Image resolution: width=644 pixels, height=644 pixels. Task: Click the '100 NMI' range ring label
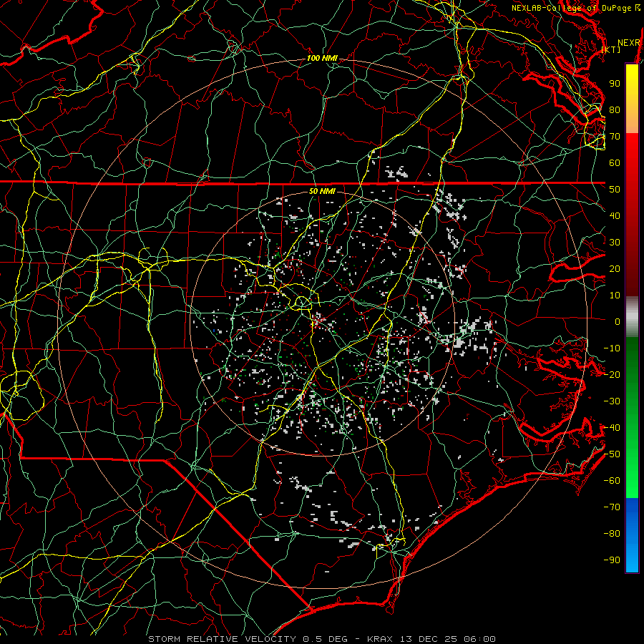pyautogui.click(x=322, y=58)
